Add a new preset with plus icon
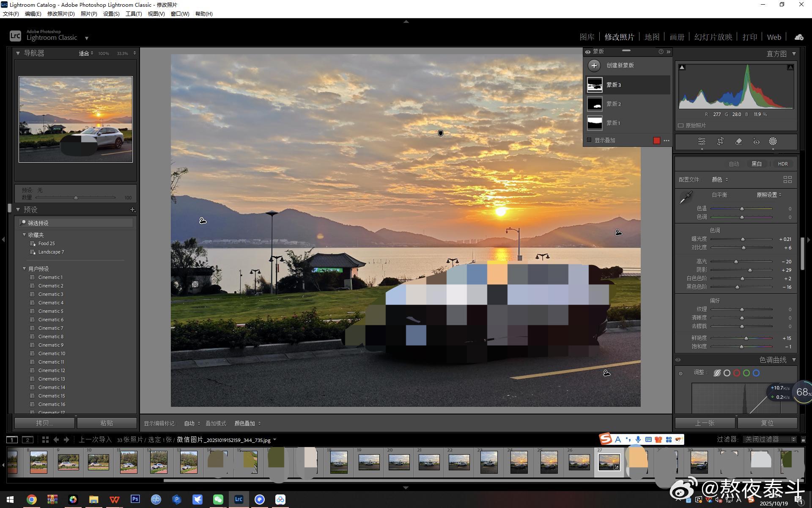The width and height of the screenshot is (812, 508). 132,210
